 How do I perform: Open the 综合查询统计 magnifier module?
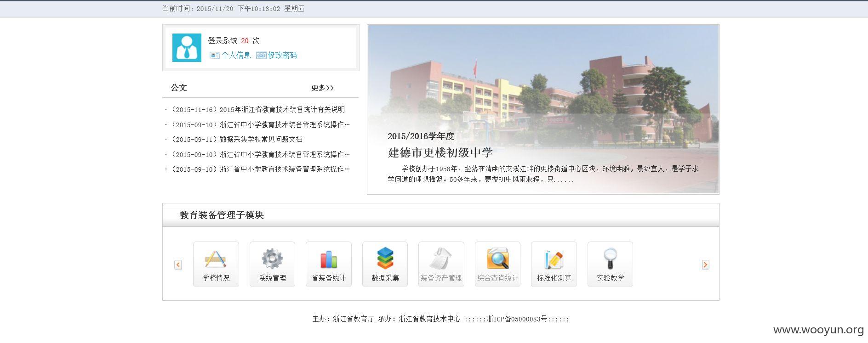point(497,264)
